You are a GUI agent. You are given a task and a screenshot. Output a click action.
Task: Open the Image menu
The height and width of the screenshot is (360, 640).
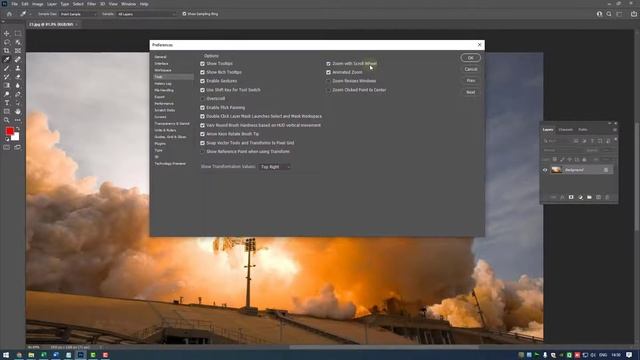(x=38, y=4)
